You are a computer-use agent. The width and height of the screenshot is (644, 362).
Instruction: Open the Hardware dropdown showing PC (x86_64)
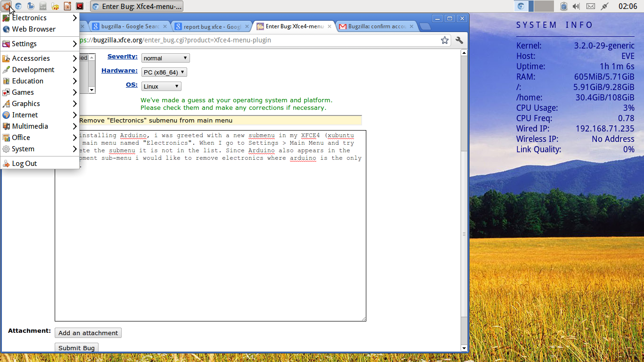tap(164, 72)
